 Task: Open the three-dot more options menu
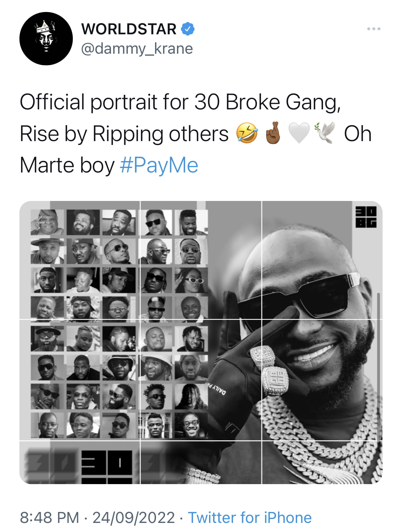[374, 29]
